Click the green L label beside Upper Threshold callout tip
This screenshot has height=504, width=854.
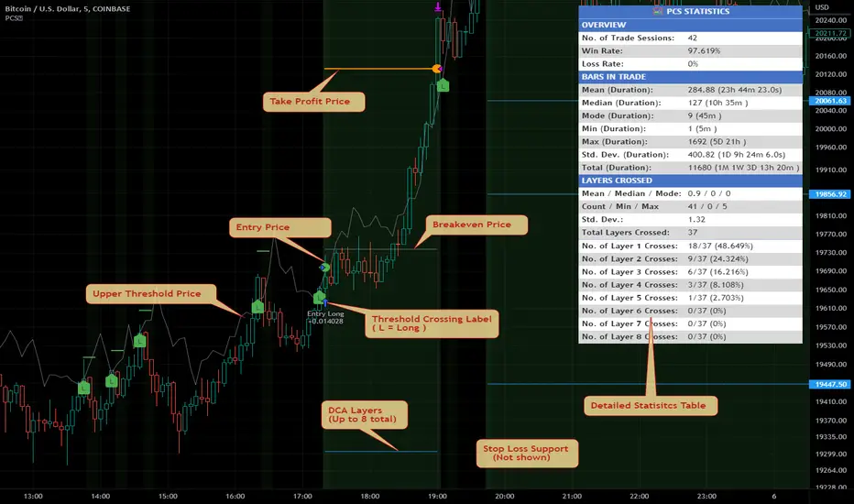point(257,307)
